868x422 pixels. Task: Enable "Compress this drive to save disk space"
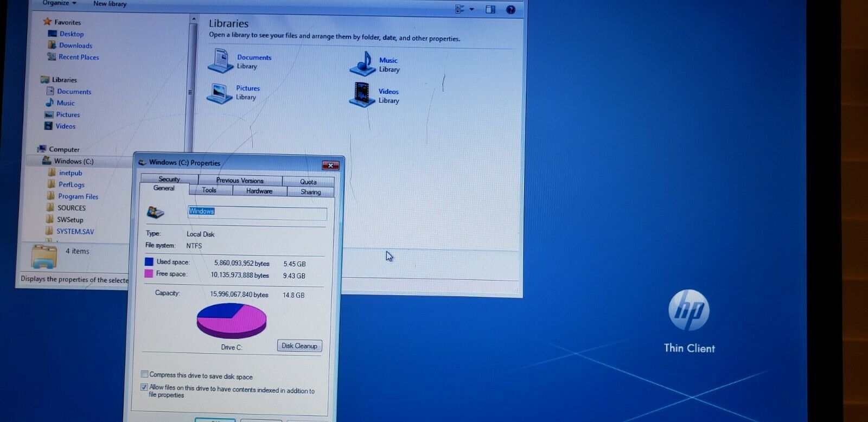(x=144, y=374)
